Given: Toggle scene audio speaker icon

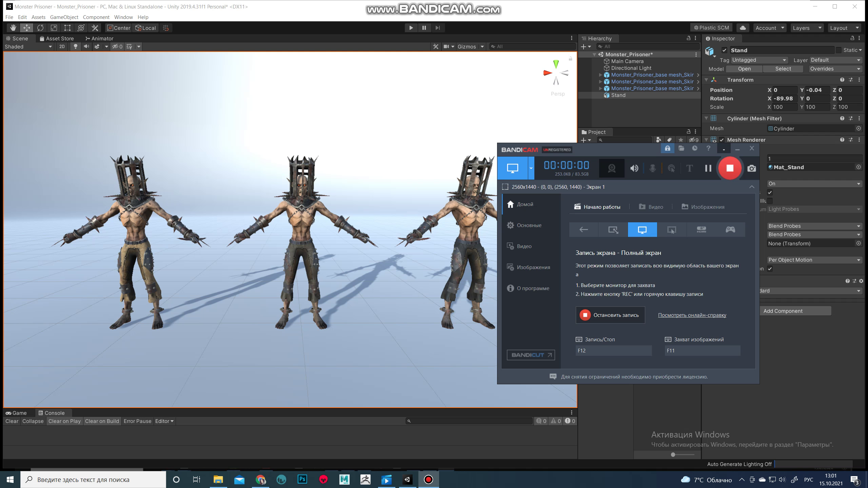Looking at the screenshot, I should 86,46.
